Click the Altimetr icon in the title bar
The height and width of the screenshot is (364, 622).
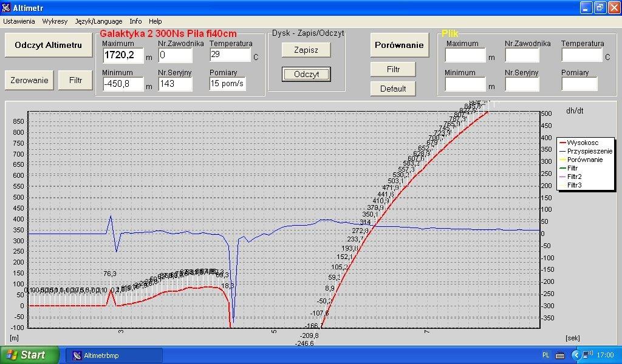coord(7,7)
